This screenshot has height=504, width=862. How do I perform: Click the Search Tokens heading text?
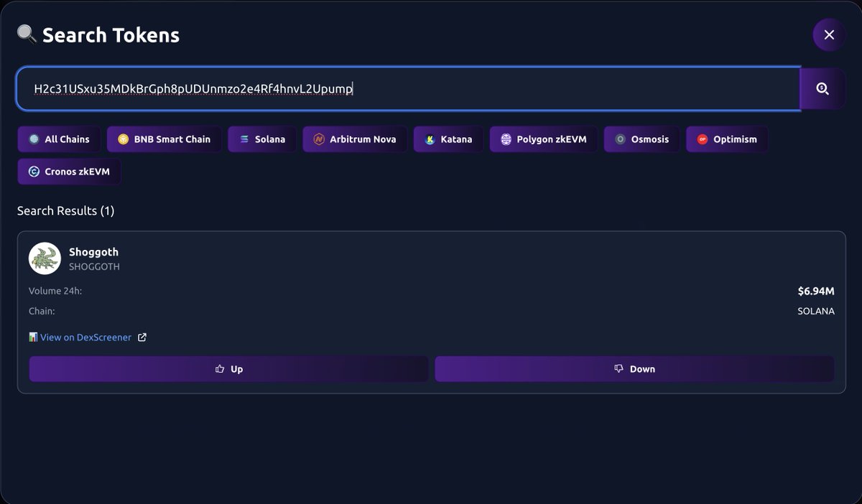[x=111, y=35]
